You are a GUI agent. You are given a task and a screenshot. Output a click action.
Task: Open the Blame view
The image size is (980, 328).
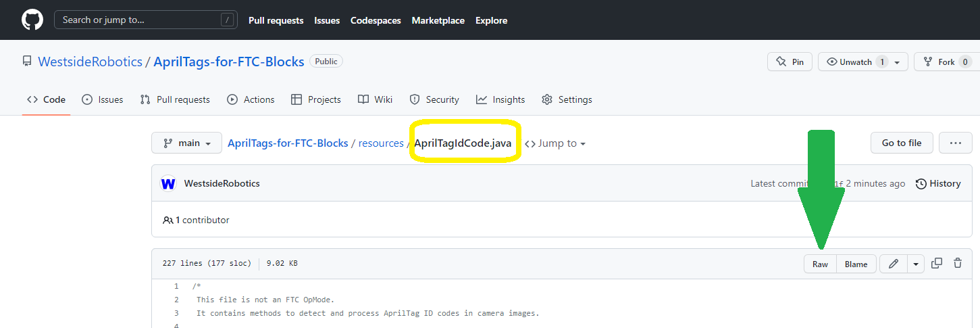point(856,264)
